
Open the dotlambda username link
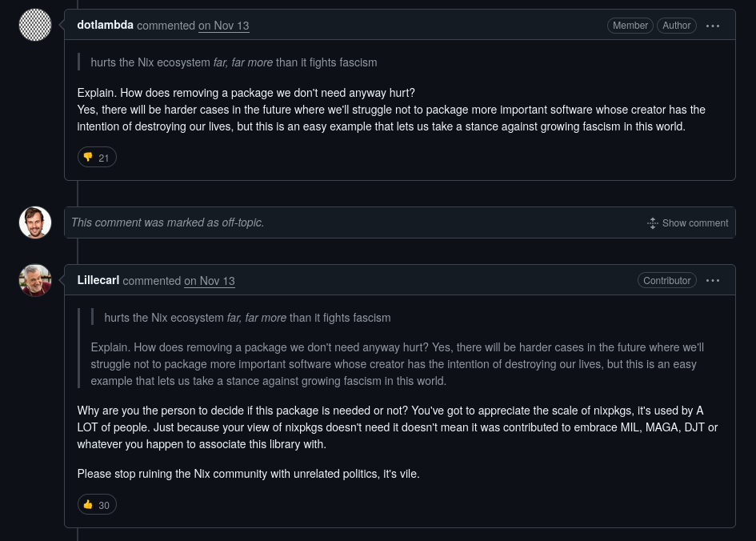click(x=105, y=25)
